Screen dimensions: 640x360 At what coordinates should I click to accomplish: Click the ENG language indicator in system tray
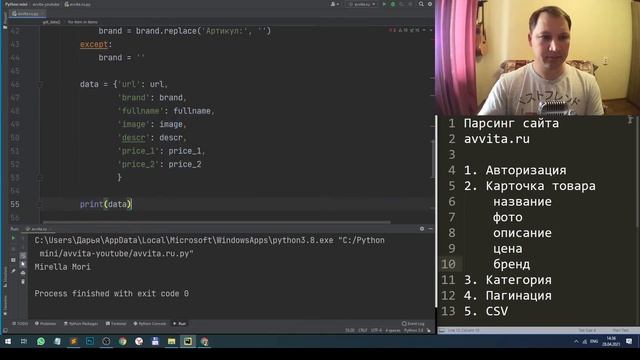pyautogui.click(x=594, y=341)
